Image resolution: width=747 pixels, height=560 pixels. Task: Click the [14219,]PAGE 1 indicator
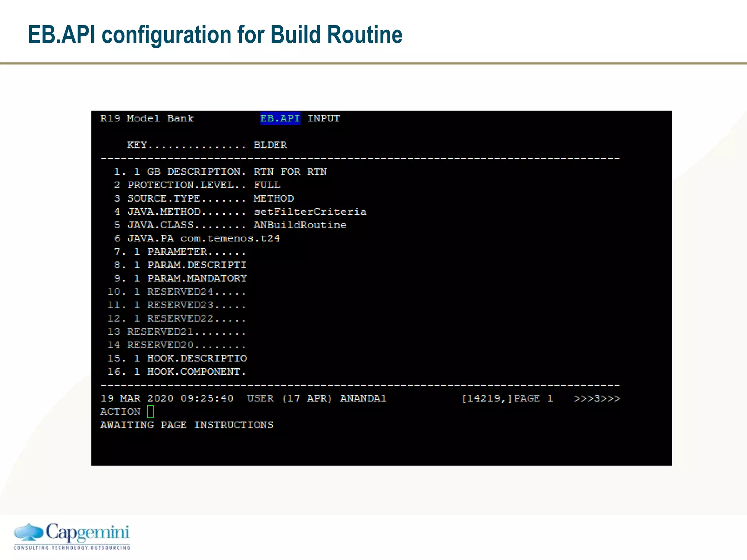(x=507, y=398)
